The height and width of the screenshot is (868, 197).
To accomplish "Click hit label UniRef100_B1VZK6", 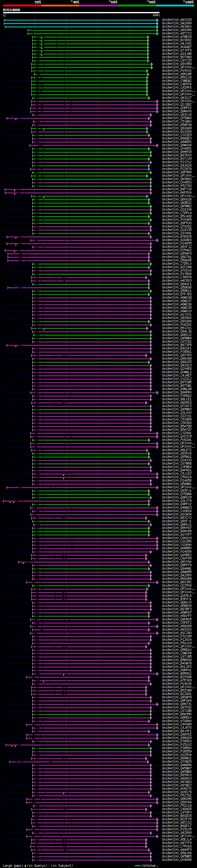I will pyautogui.click(x=177, y=132).
